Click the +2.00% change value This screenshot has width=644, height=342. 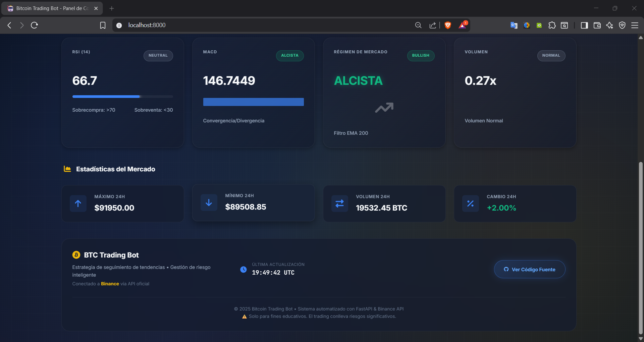coord(501,208)
